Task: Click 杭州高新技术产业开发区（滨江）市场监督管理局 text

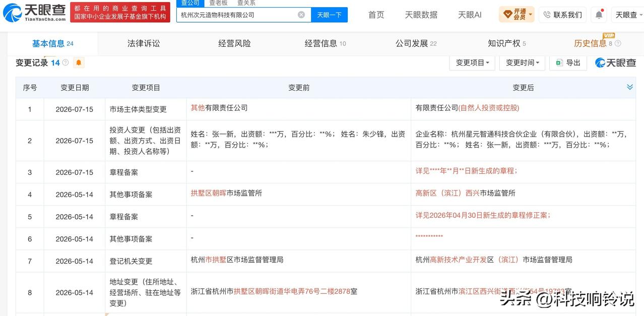Action: pos(494,260)
